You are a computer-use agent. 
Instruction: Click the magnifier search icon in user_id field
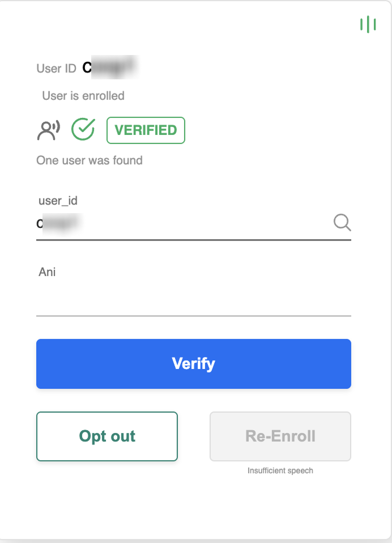point(342,223)
